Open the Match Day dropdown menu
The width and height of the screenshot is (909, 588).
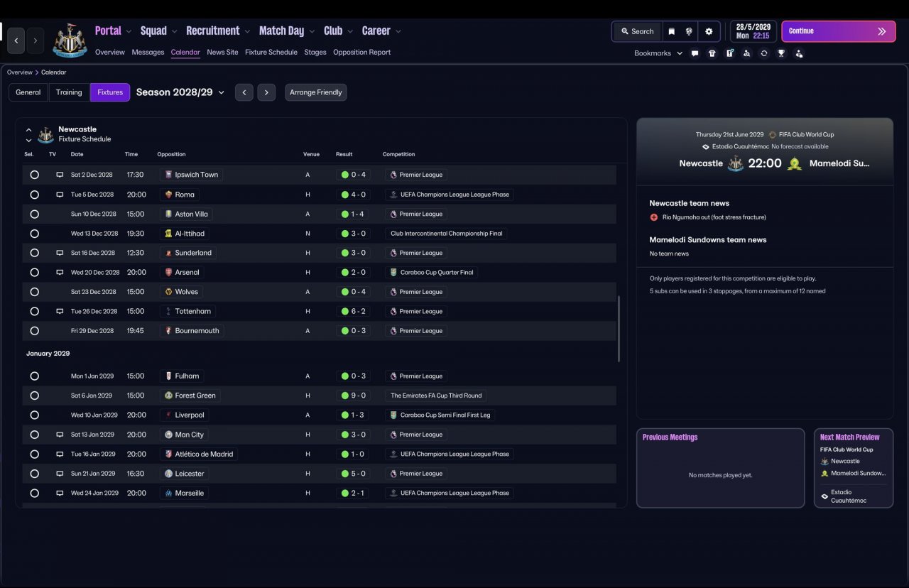pos(287,31)
